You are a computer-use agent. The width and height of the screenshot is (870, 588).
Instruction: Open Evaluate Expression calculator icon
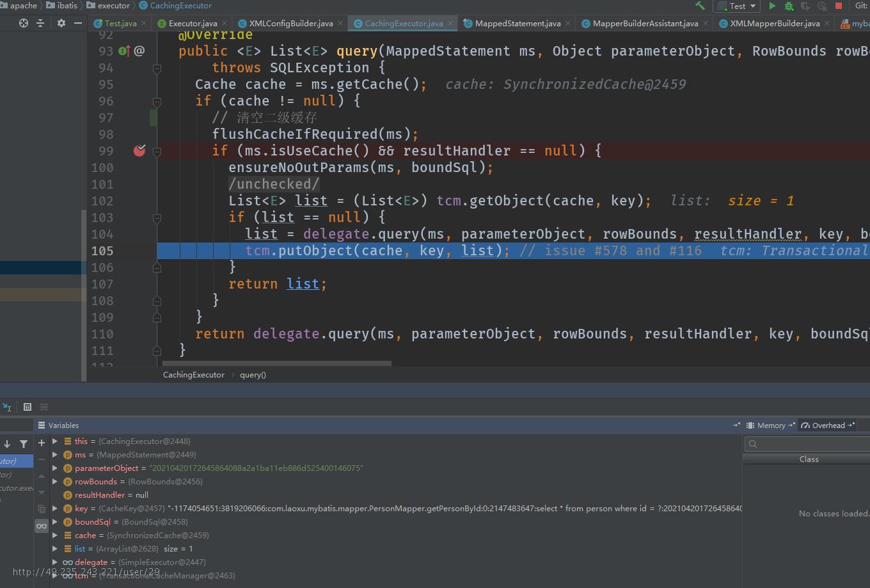click(28, 407)
